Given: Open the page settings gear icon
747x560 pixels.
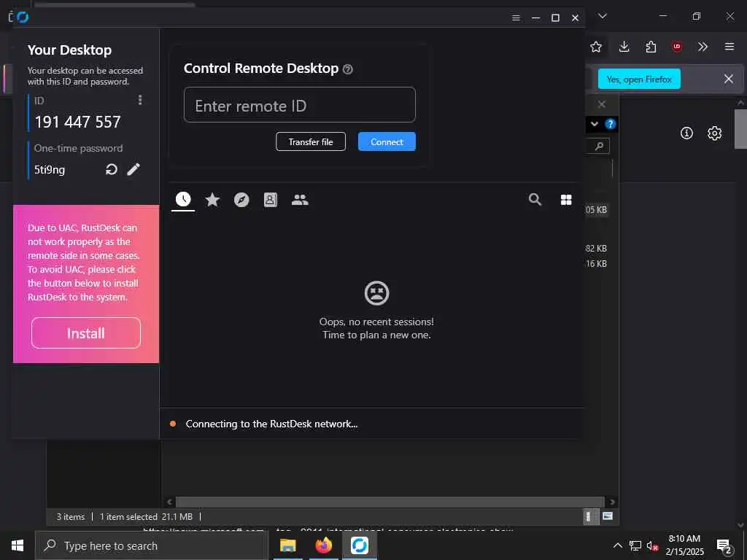Looking at the screenshot, I should pos(714,133).
